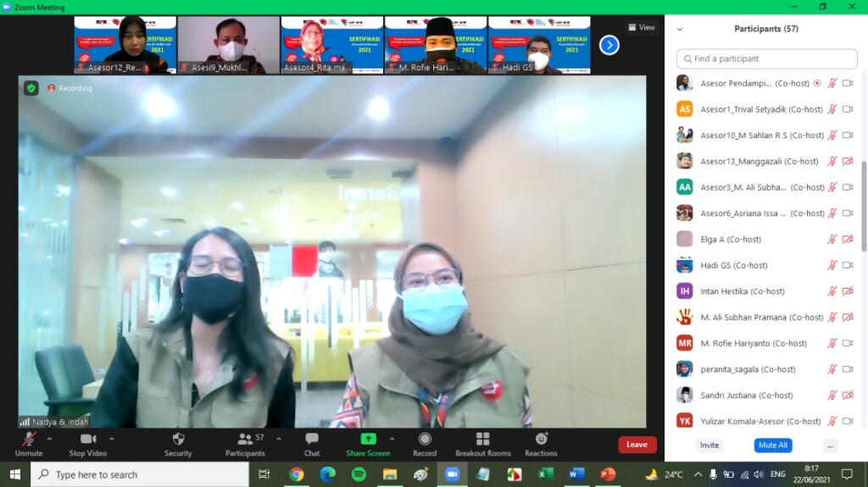868x487 pixels.
Task: Expand video options arrow next to Stop Video
Action: 112,439
